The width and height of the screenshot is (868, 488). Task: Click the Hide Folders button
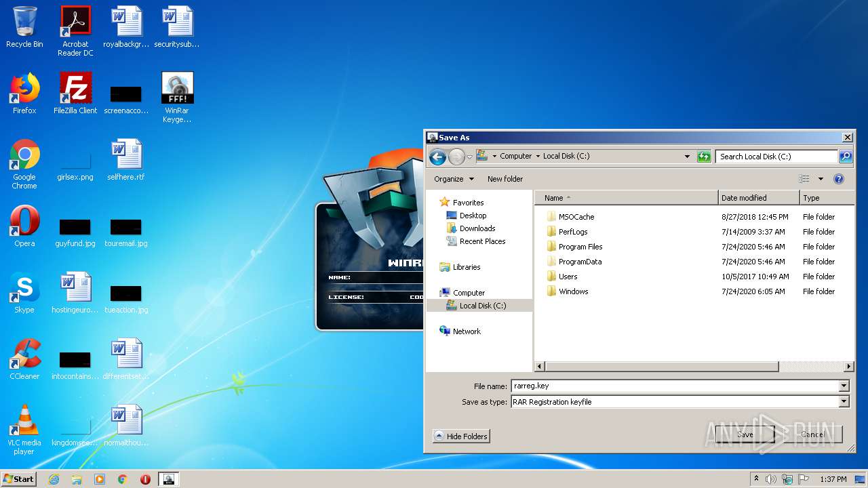click(461, 436)
